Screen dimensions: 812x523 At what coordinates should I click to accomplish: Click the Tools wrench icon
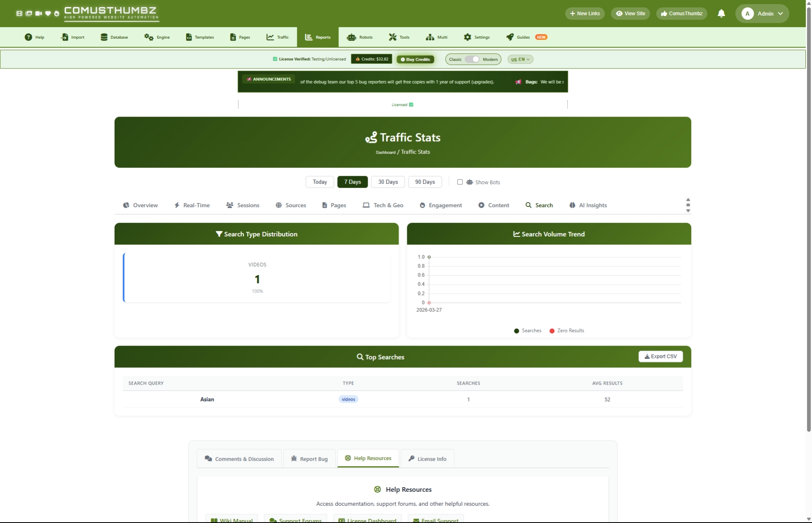coord(392,37)
